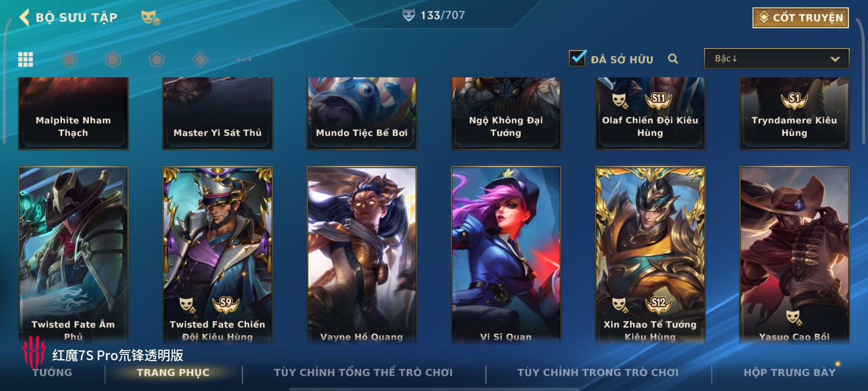Switch to the Tướng tab
868x391 pixels.
(x=53, y=373)
